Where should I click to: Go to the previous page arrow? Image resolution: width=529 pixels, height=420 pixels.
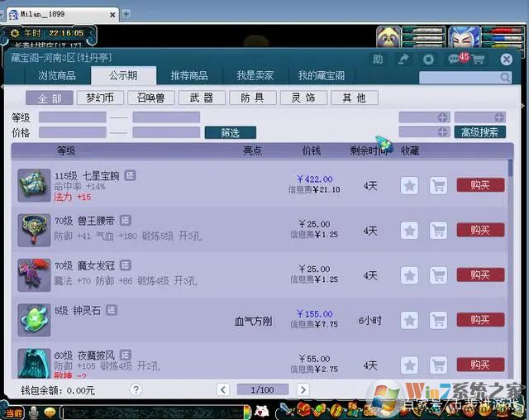coord(224,389)
